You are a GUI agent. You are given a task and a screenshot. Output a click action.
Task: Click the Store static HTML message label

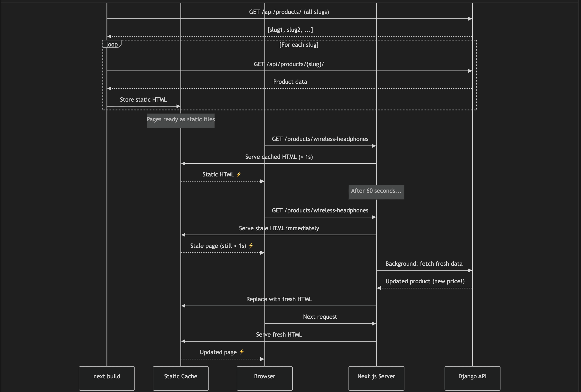pyautogui.click(x=143, y=100)
